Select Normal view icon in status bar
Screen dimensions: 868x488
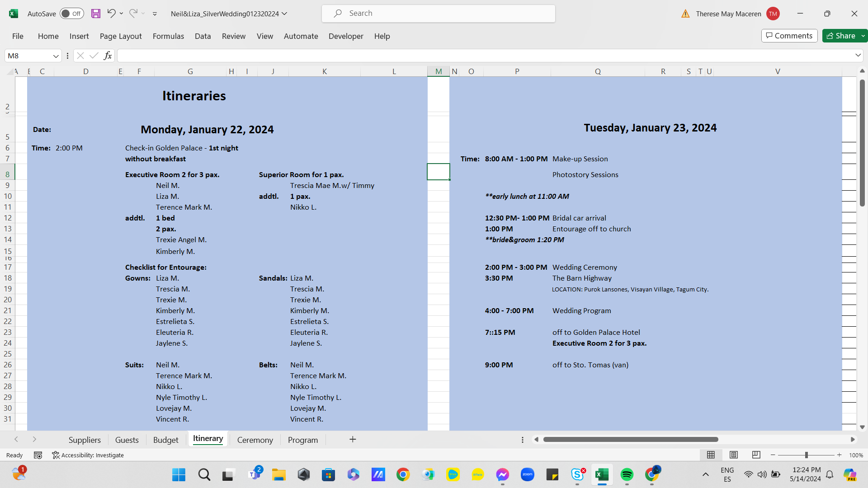(x=711, y=455)
